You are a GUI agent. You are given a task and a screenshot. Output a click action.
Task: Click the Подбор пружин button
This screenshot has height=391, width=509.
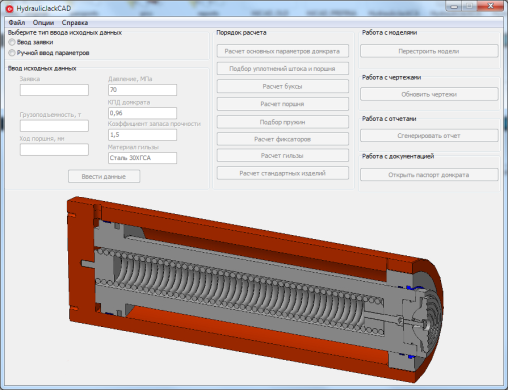pyautogui.click(x=283, y=122)
